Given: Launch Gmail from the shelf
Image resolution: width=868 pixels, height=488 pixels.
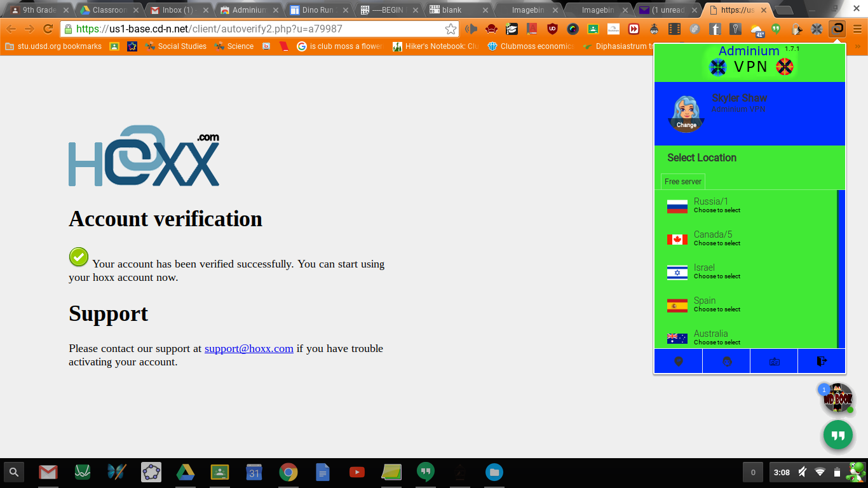Looking at the screenshot, I should (x=48, y=472).
